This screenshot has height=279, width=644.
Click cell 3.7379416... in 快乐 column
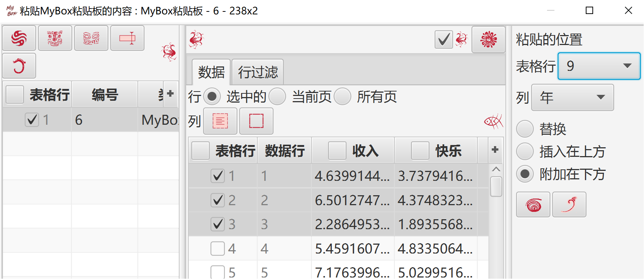click(x=436, y=176)
